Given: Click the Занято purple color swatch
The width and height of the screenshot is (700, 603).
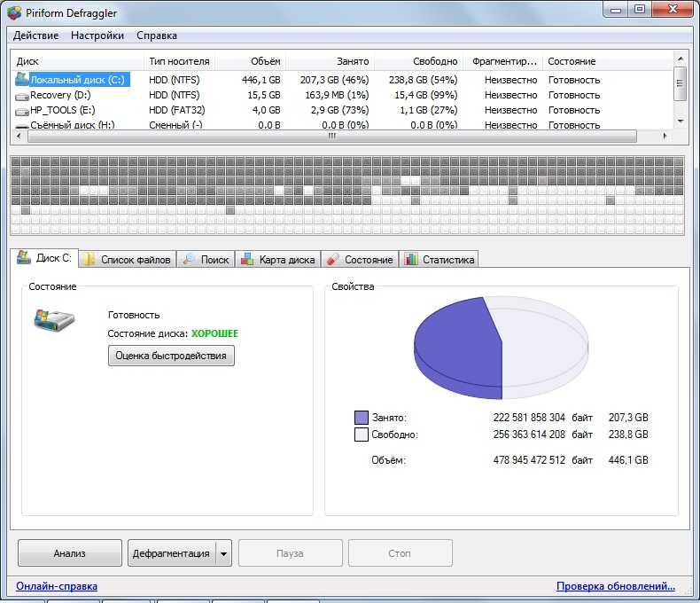Looking at the screenshot, I should [x=362, y=418].
